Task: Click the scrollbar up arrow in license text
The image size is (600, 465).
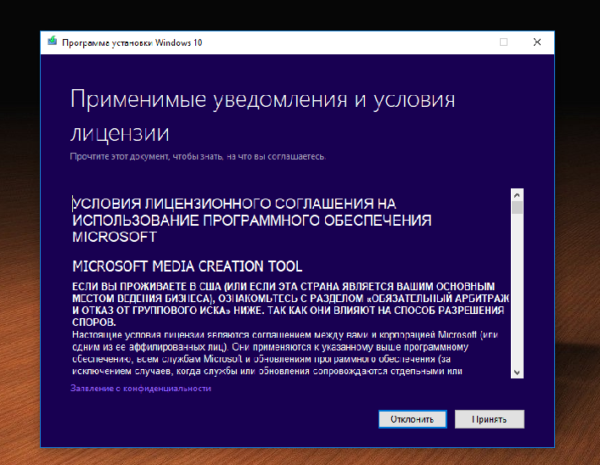Action: click(x=517, y=195)
